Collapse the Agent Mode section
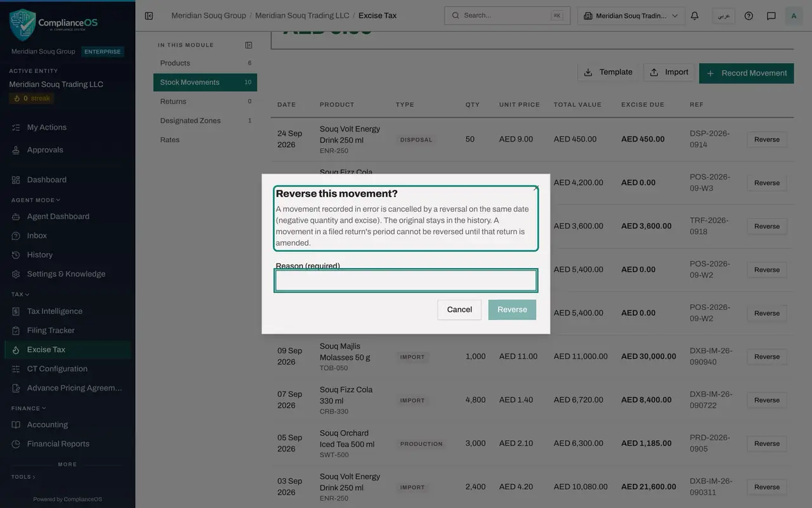This screenshot has width=812, height=508. tap(36, 200)
